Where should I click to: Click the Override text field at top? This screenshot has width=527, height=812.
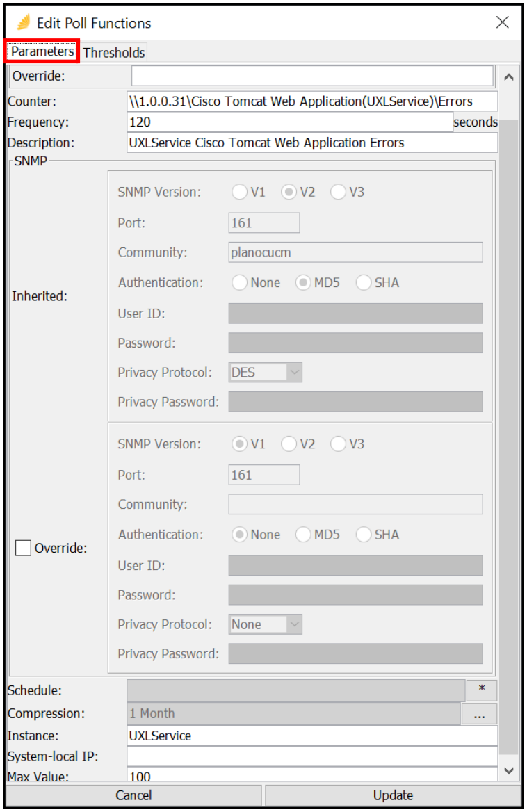pos(312,76)
